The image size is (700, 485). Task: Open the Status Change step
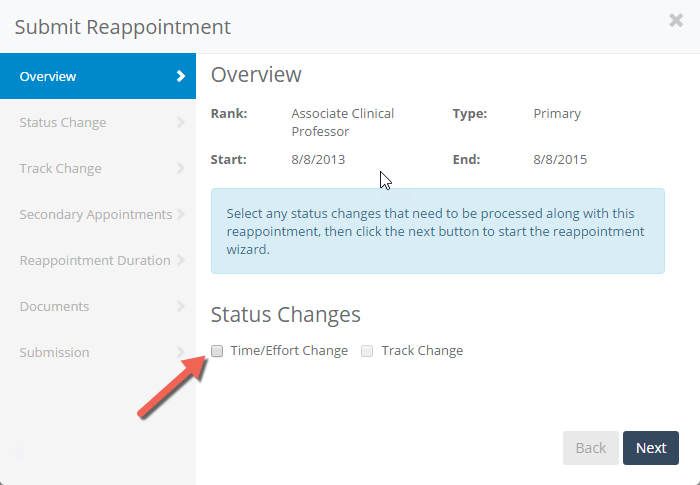(63, 122)
